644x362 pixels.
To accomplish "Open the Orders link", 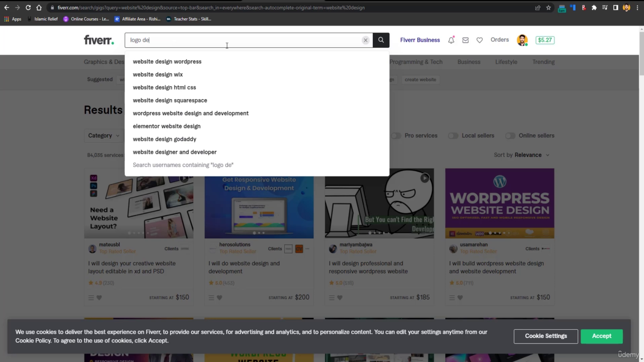I will (x=500, y=40).
